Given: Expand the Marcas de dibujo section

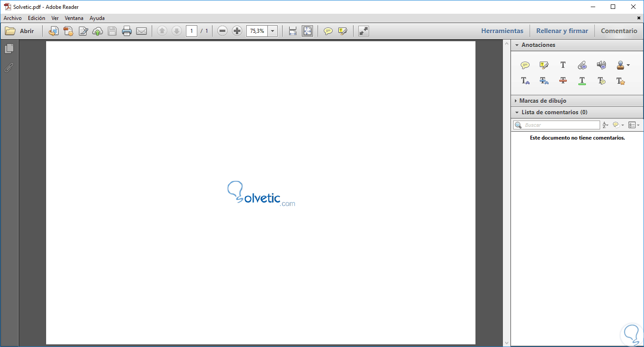Looking at the screenshot, I should (515, 101).
